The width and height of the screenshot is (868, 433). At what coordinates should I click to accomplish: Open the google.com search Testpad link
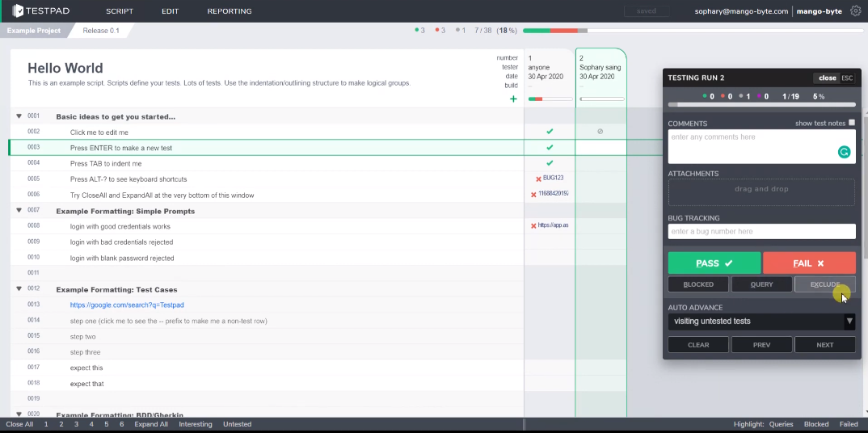(127, 305)
